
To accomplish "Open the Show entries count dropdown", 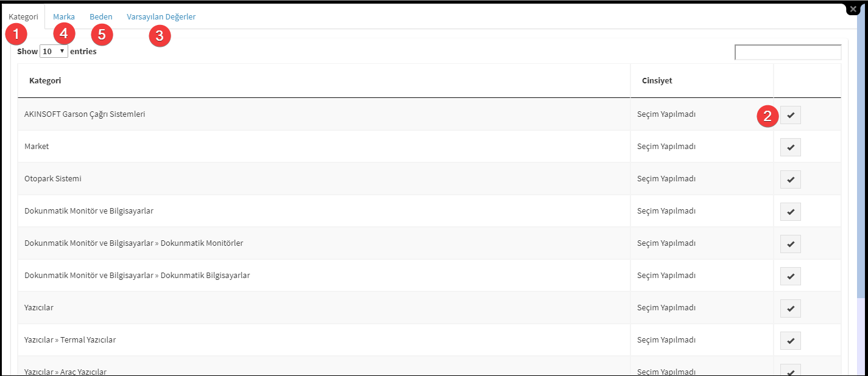I will (x=54, y=51).
